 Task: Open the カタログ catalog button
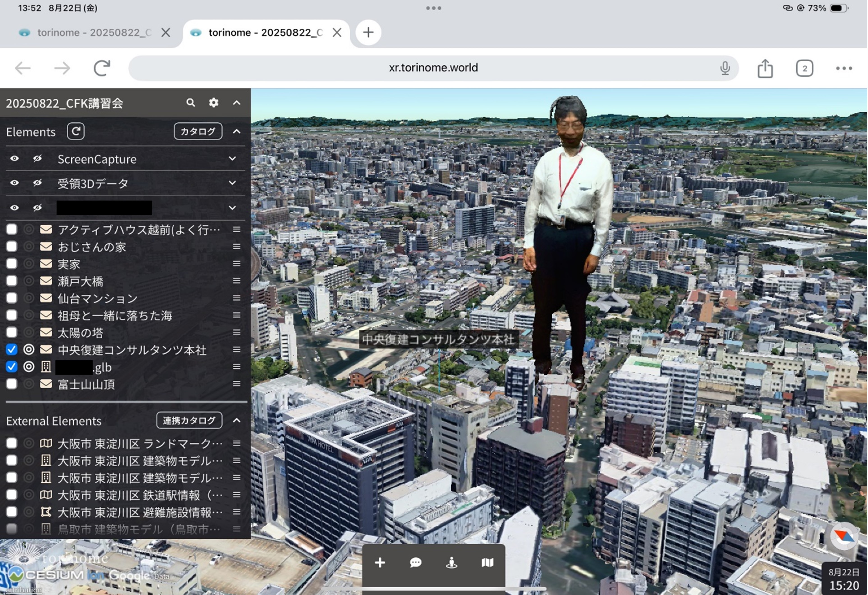point(198,131)
